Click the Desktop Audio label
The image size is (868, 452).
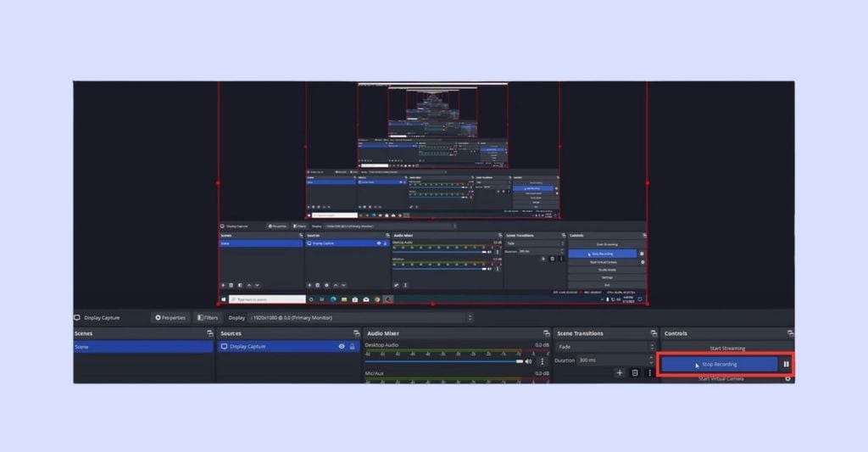pyautogui.click(x=381, y=345)
